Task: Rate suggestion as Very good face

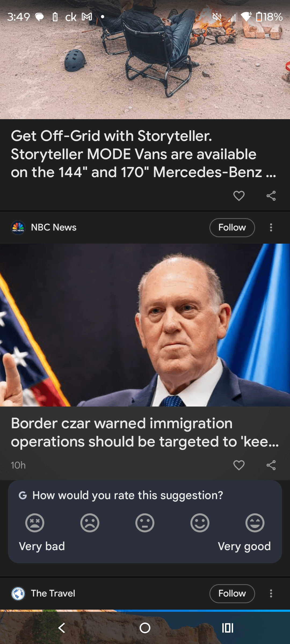Action: click(255, 523)
